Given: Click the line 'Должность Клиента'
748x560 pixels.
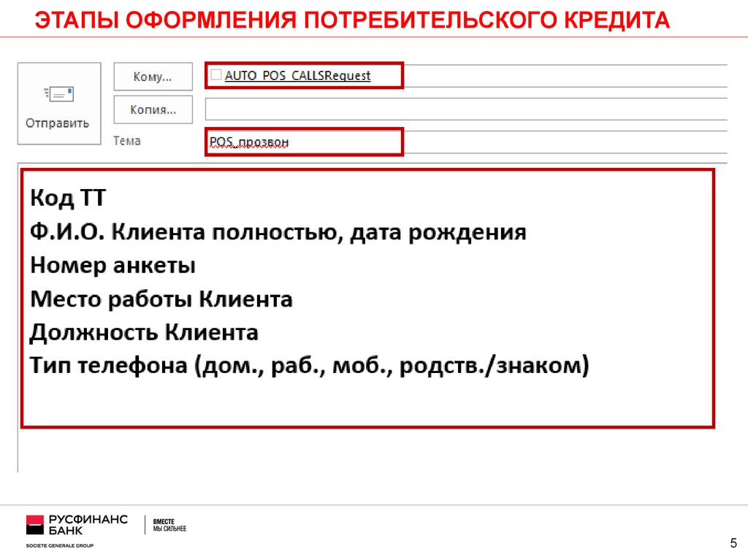Looking at the screenshot, I should point(144,332).
